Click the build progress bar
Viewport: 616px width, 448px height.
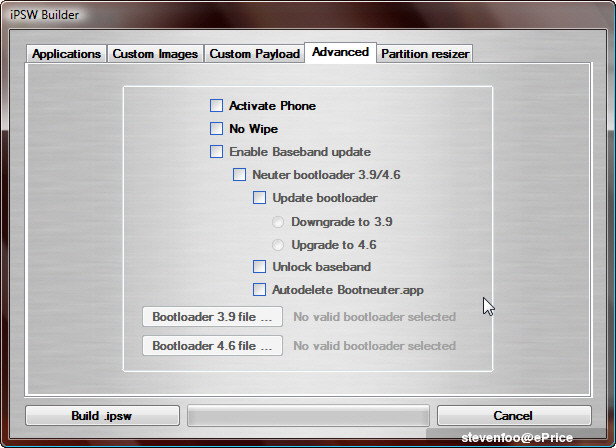pos(308,416)
